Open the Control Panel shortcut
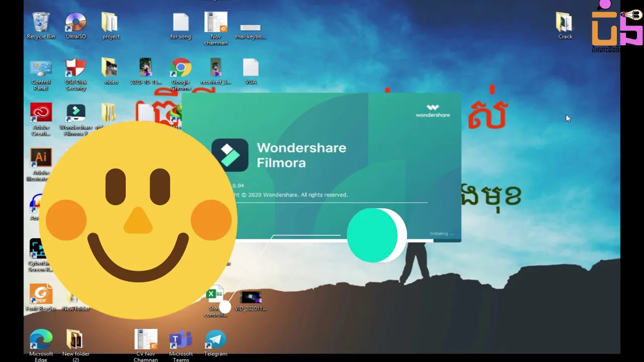 click(x=41, y=75)
